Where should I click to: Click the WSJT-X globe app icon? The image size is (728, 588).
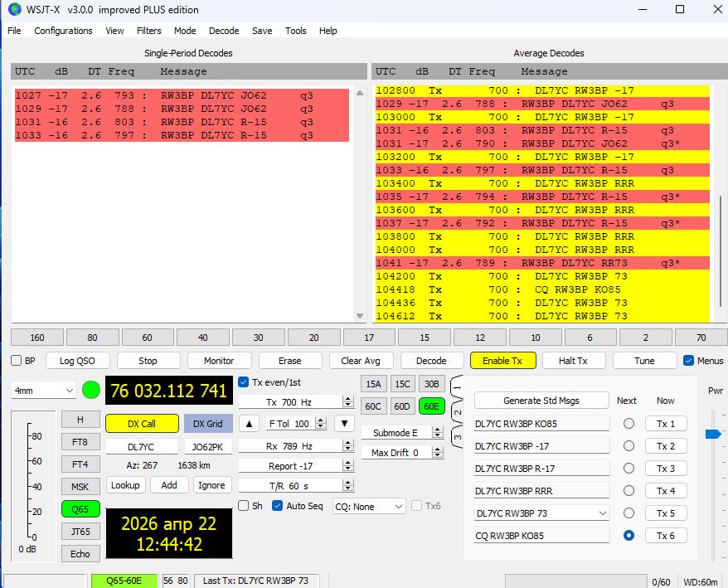[x=14, y=9]
